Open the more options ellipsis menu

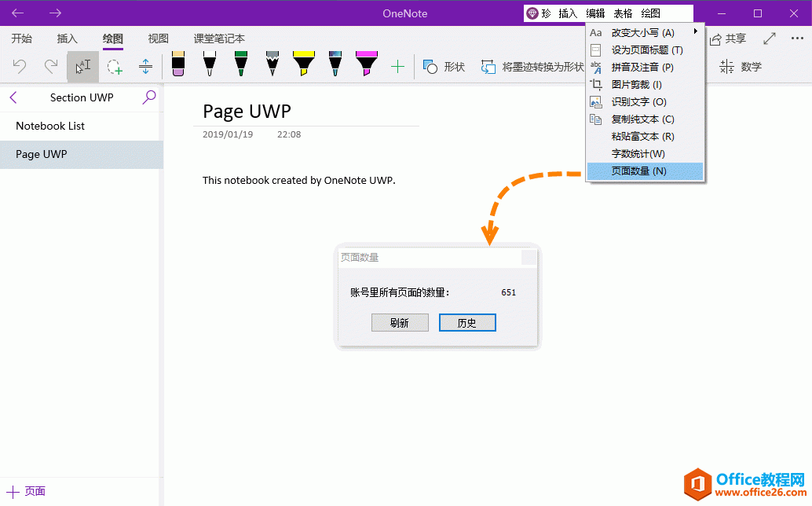click(x=797, y=38)
